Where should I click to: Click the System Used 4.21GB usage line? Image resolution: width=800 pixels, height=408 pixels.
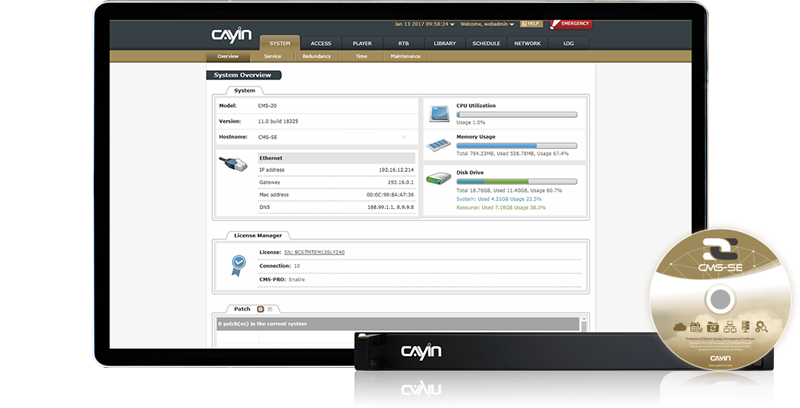pos(499,199)
